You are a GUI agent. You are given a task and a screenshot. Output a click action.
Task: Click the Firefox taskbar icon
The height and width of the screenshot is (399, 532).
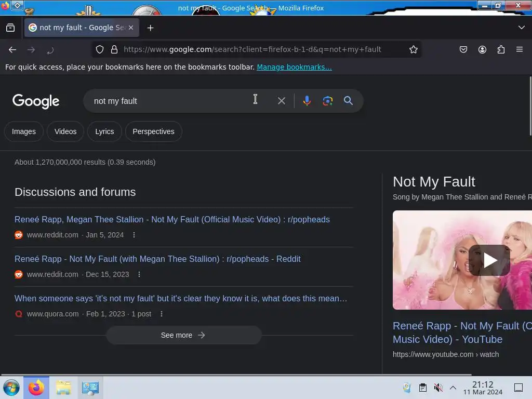tap(36, 388)
